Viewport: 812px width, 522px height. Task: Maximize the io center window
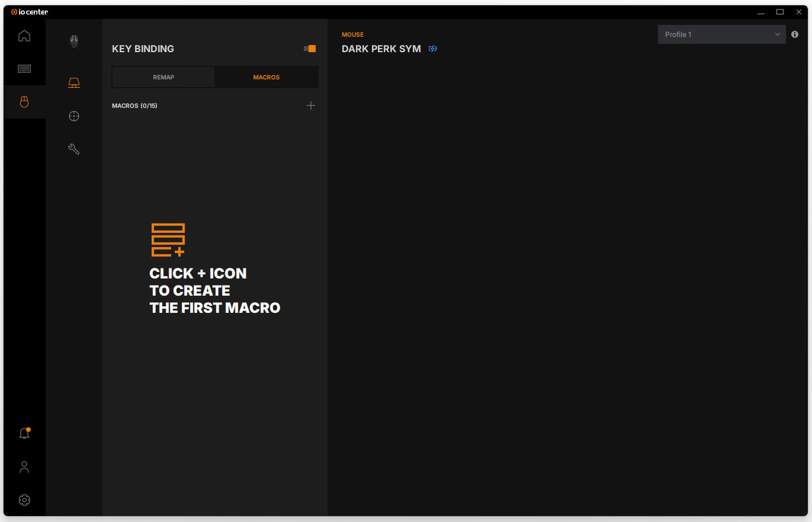tap(780, 12)
